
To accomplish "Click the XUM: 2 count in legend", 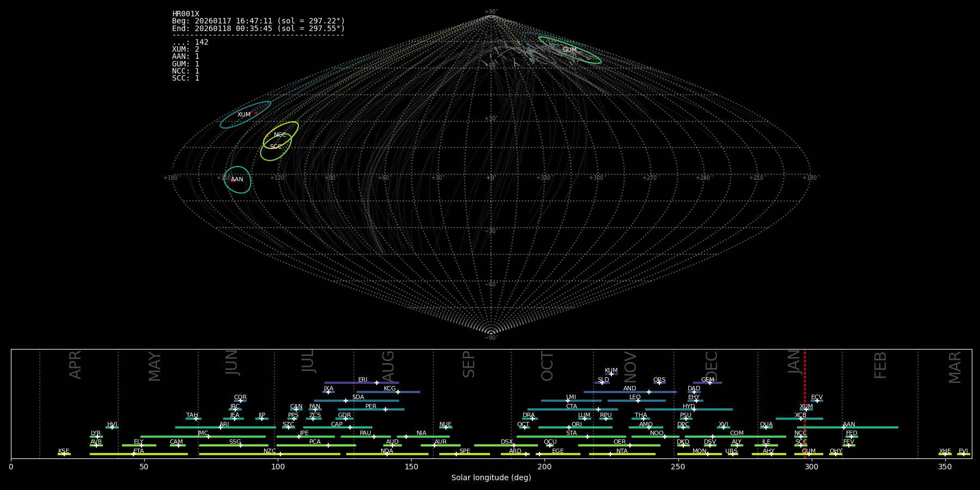I will pyautogui.click(x=186, y=50).
